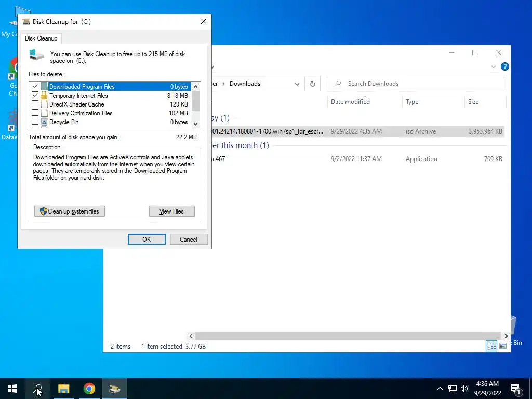The height and width of the screenshot is (399, 532).
Task: Click the Recycle Bin icon in files list
Action: [x=44, y=122]
